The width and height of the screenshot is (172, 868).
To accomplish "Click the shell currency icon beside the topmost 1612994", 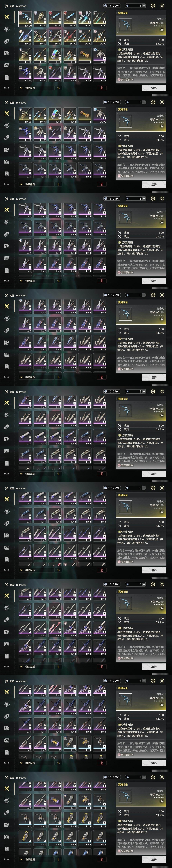I will 106,6.
